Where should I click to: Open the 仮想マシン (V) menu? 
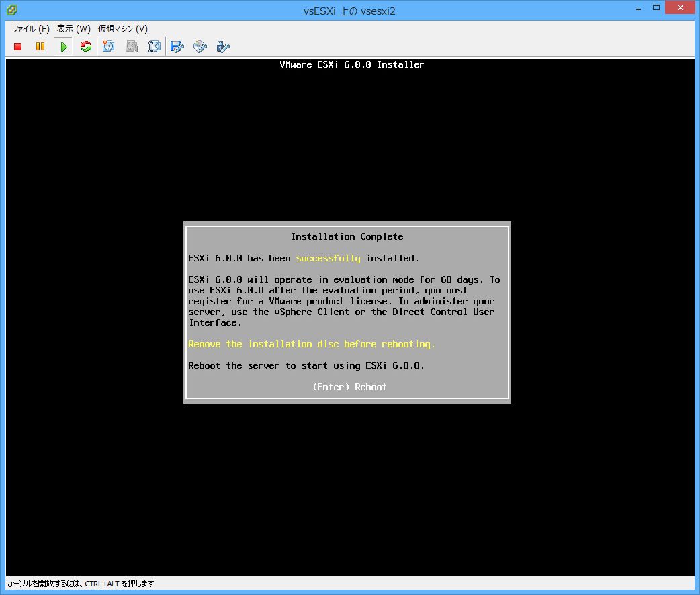tap(123, 29)
